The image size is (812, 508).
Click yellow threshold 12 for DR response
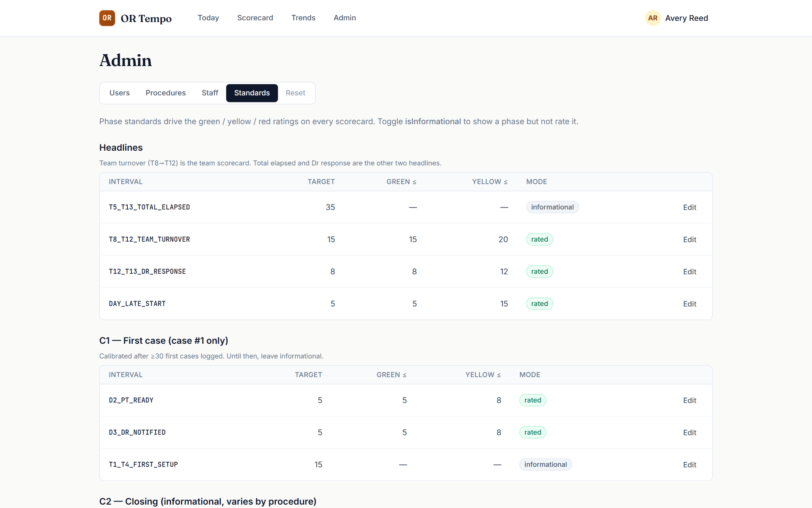(504, 272)
